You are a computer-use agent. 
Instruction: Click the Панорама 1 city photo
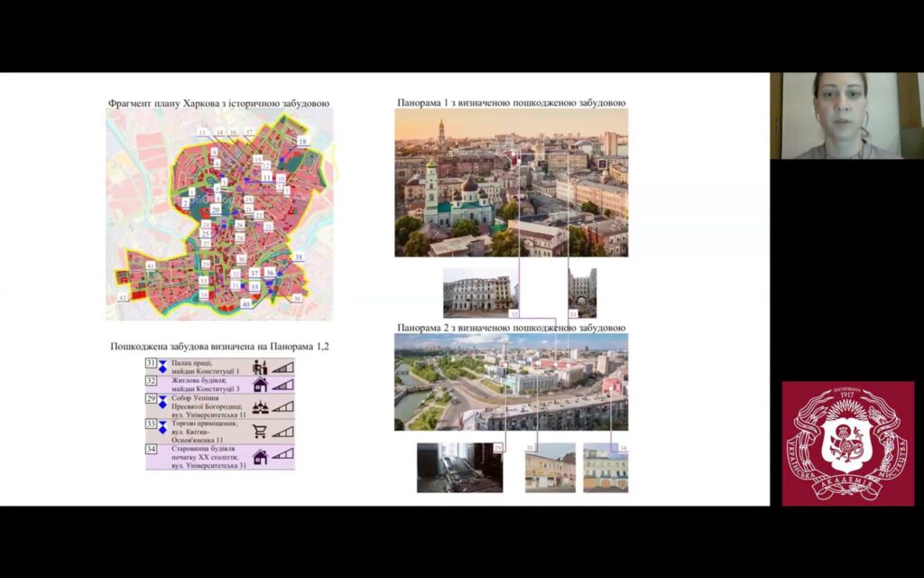tap(512, 182)
